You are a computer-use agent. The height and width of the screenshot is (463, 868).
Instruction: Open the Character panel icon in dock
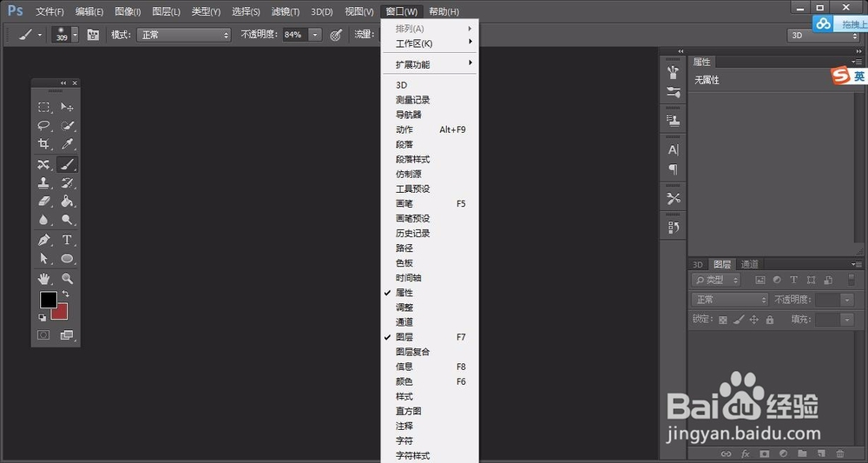tap(674, 149)
